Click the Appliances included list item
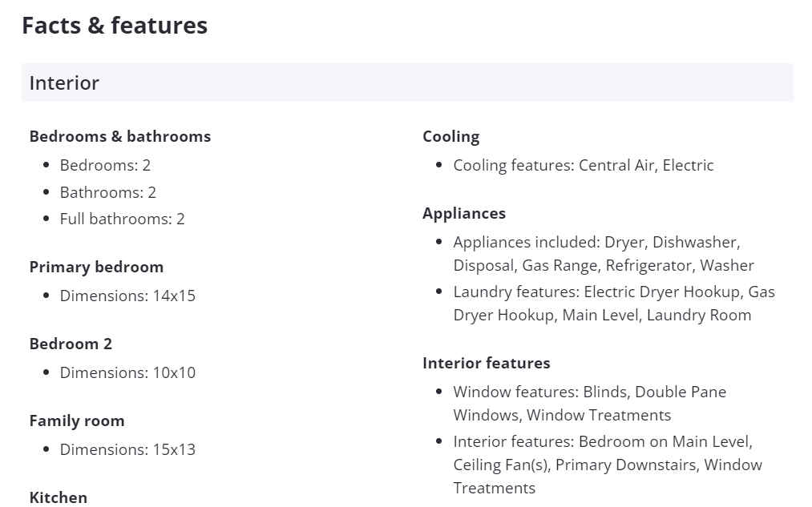The image size is (812, 507). (x=603, y=254)
